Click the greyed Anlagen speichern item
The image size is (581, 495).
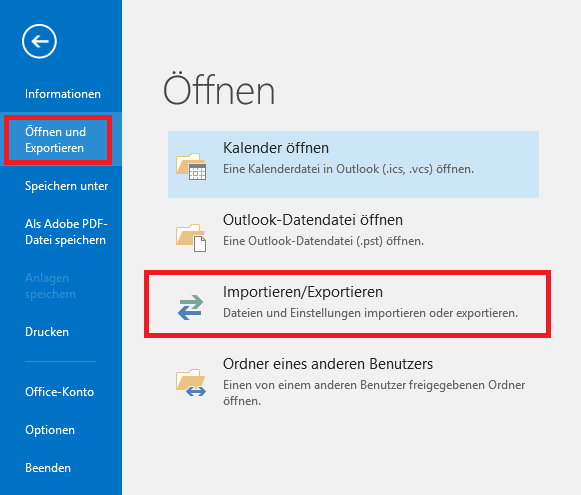pyautogui.click(x=50, y=286)
